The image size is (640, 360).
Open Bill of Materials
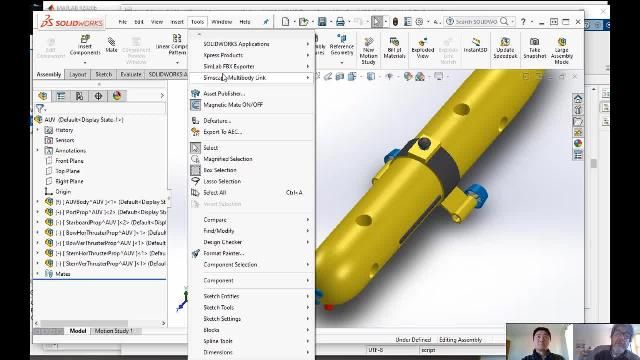pyautogui.click(x=394, y=48)
